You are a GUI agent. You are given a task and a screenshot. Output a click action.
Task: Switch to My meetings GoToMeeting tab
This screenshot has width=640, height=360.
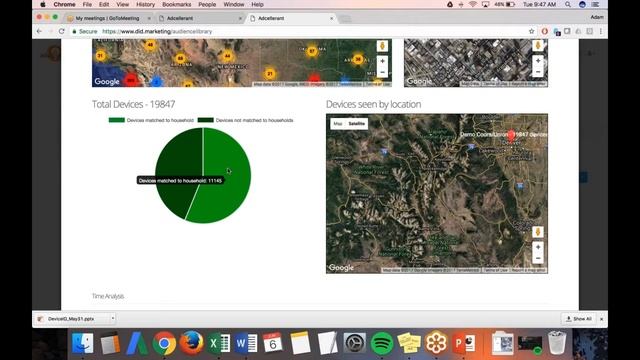click(x=107, y=18)
